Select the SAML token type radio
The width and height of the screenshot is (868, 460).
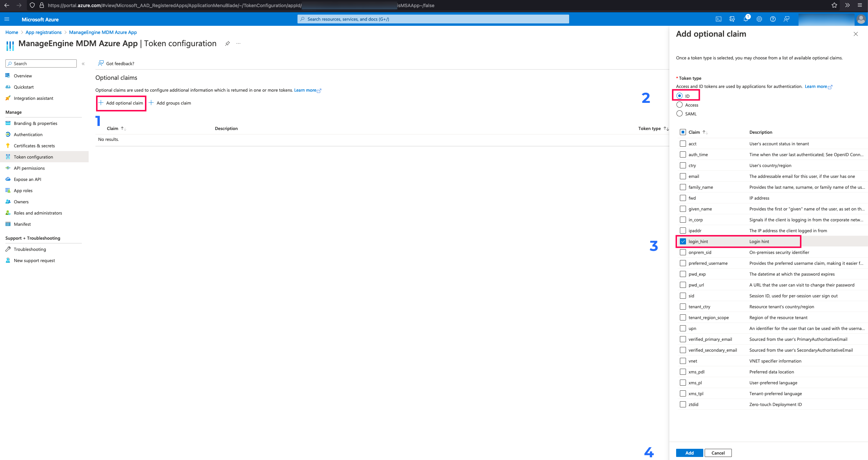[x=680, y=114]
